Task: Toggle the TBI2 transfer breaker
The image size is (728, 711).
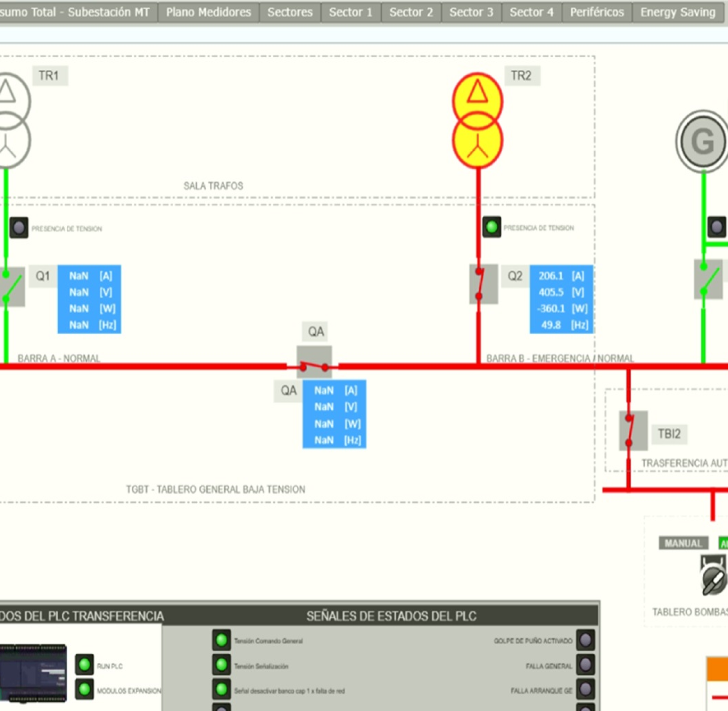Action: click(x=633, y=430)
